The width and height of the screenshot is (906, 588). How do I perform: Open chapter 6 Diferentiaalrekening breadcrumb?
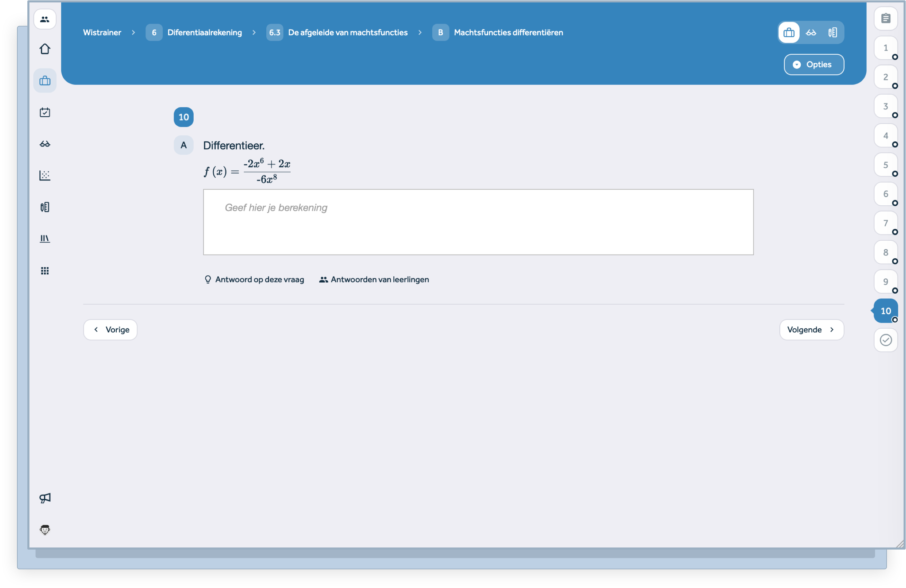[x=194, y=32]
